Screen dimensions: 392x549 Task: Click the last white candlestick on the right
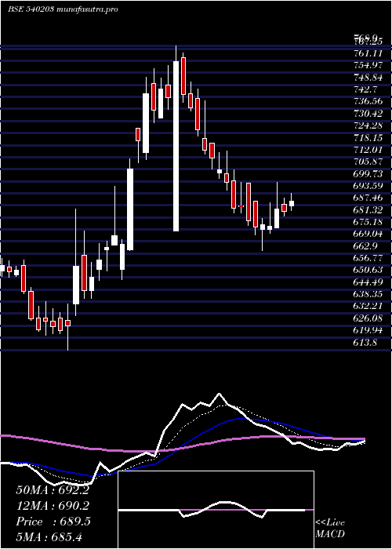tap(292, 203)
